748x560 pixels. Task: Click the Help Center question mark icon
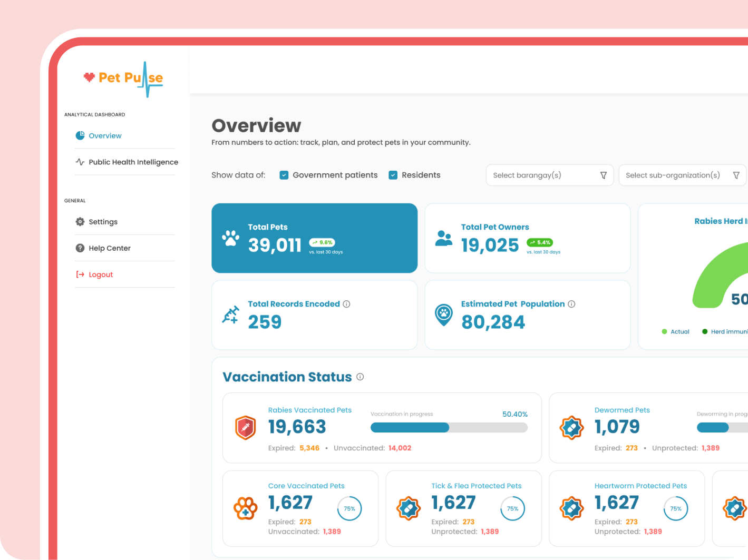[80, 248]
